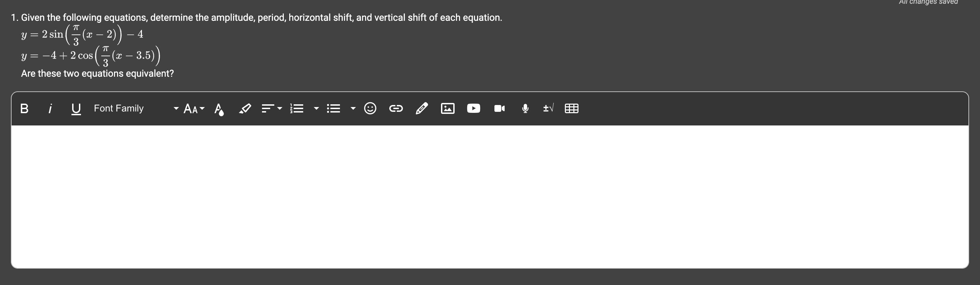Open the Font Family dropdown
Image resolution: width=980 pixels, height=285 pixels.
point(136,109)
